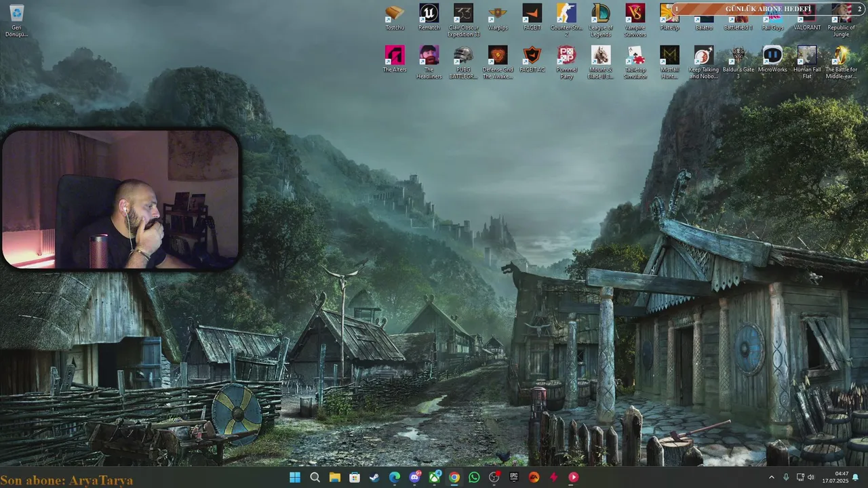Viewport: 868px width, 488px height.
Task: Expand the hidden tray icons chevron
Action: click(772, 477)
